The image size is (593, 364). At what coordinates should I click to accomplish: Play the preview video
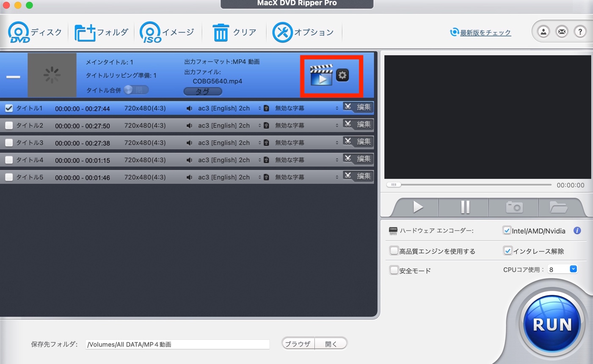417,207
